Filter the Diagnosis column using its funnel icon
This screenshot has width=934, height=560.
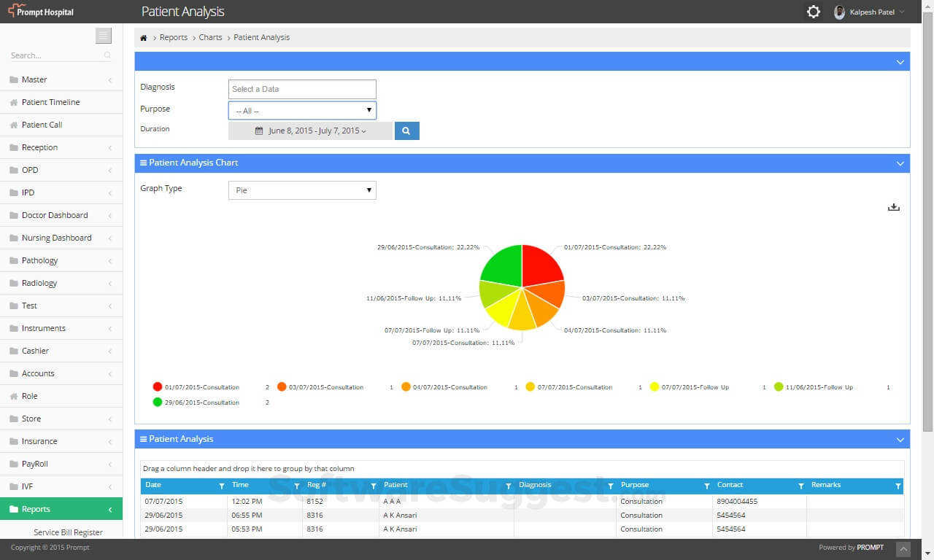click(611, 485)
